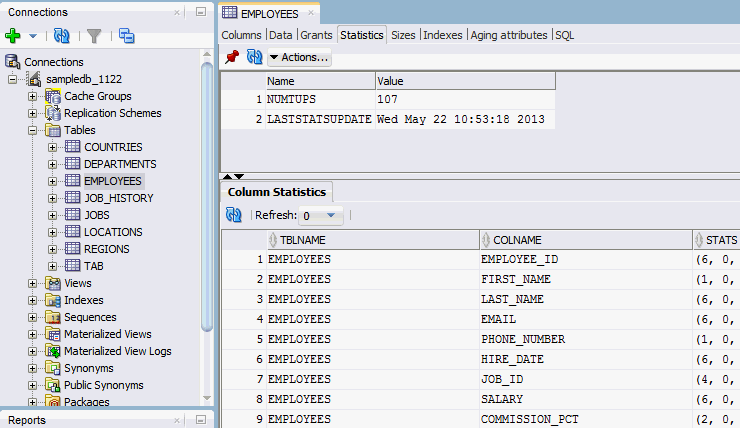Open the Sizes tab
Viewport: 740px width, 428px height.
pyautogui.click(x=403, y=35)
